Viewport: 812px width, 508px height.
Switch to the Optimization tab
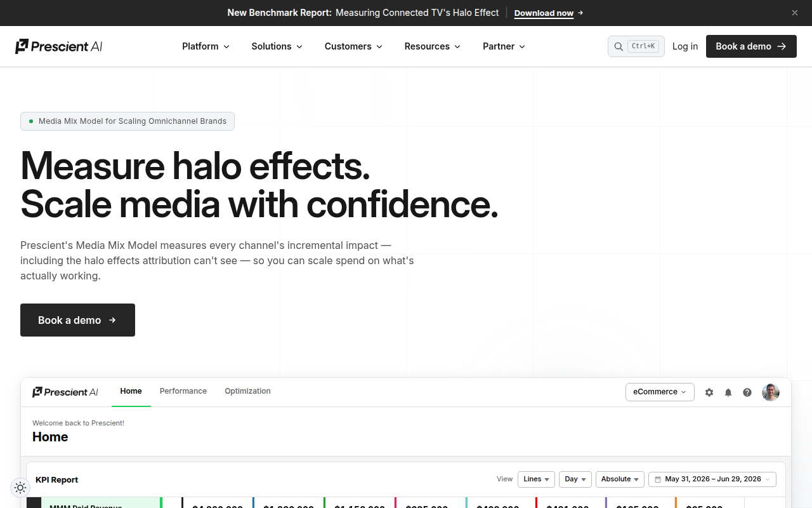click(247, 391)
